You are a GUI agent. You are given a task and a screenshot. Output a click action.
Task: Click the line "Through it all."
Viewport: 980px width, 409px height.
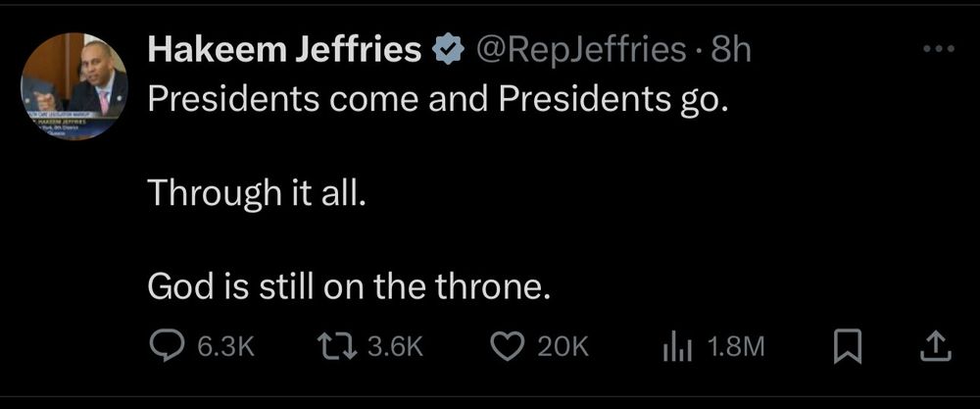[x=255, y=192]
